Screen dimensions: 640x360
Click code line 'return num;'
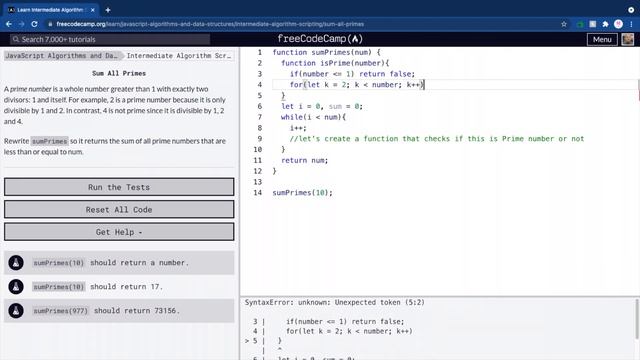pos(304,160)
